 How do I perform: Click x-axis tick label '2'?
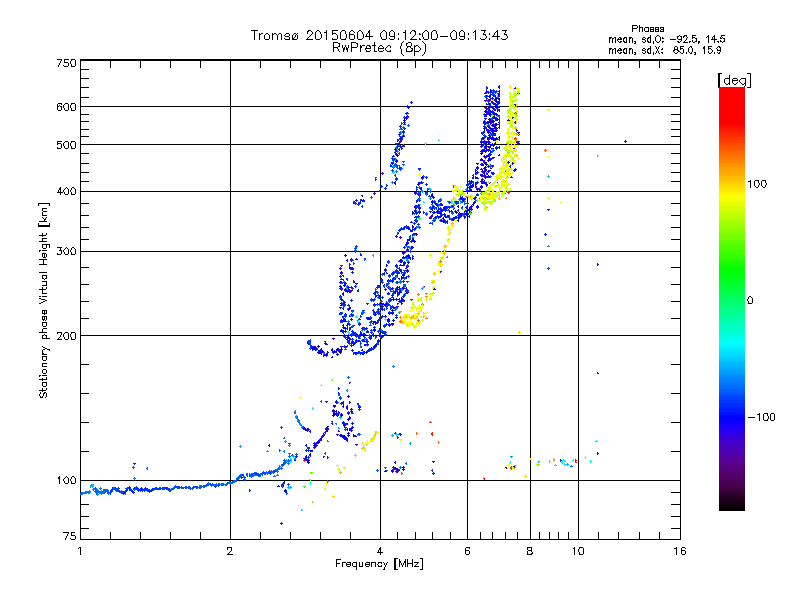(x=230, y=551)
